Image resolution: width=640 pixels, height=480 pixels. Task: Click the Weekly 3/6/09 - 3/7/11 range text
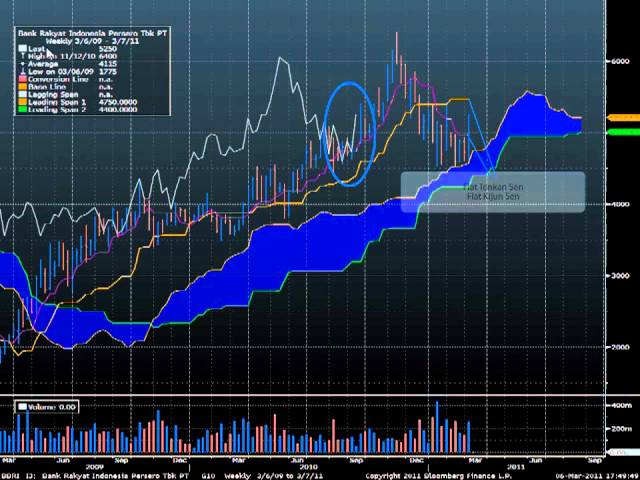[x=92, y=41]
